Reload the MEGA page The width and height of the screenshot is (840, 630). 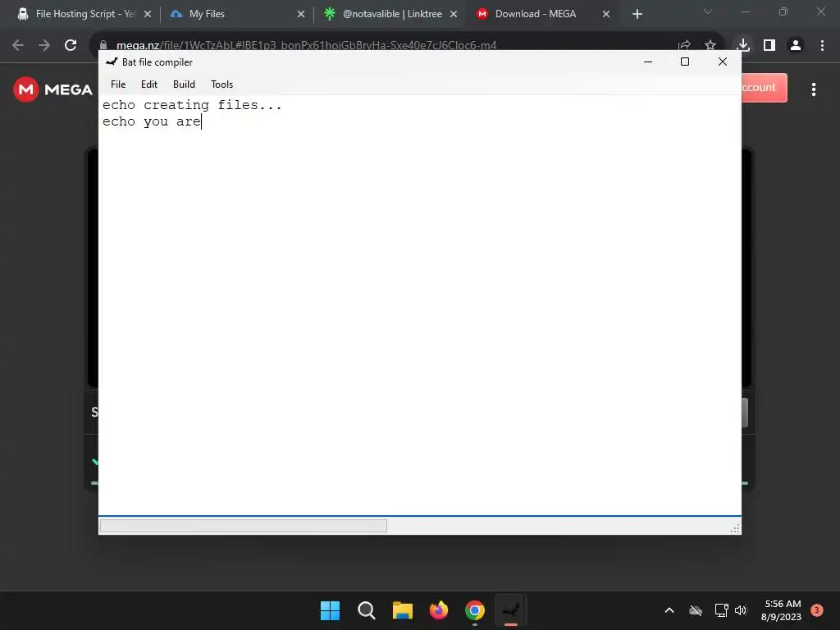(71, 46)
